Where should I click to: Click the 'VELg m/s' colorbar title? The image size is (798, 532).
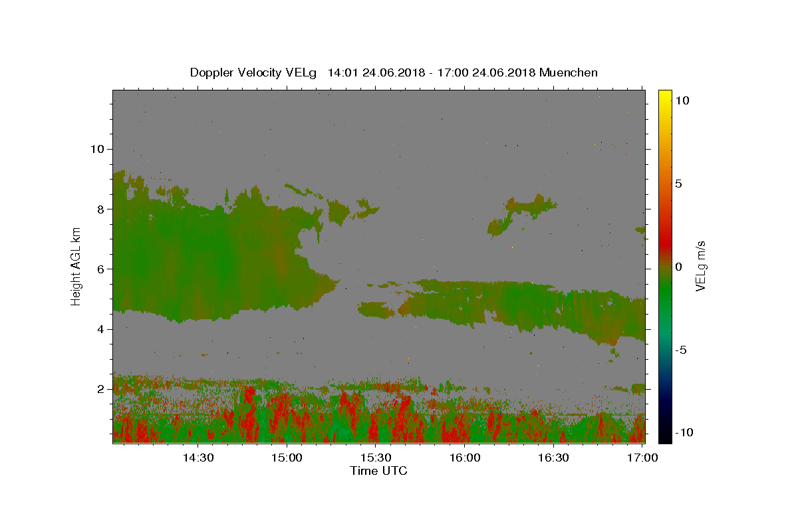pyautogui.click(x=701, y=266)
